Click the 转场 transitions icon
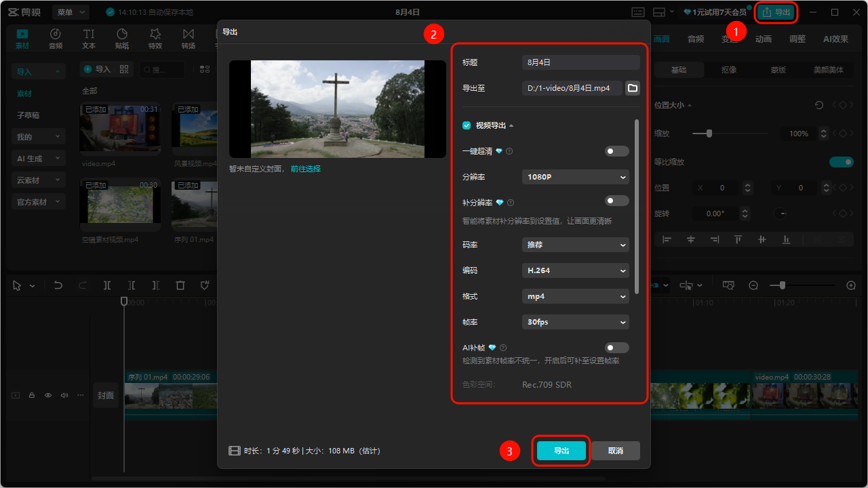 189,34
